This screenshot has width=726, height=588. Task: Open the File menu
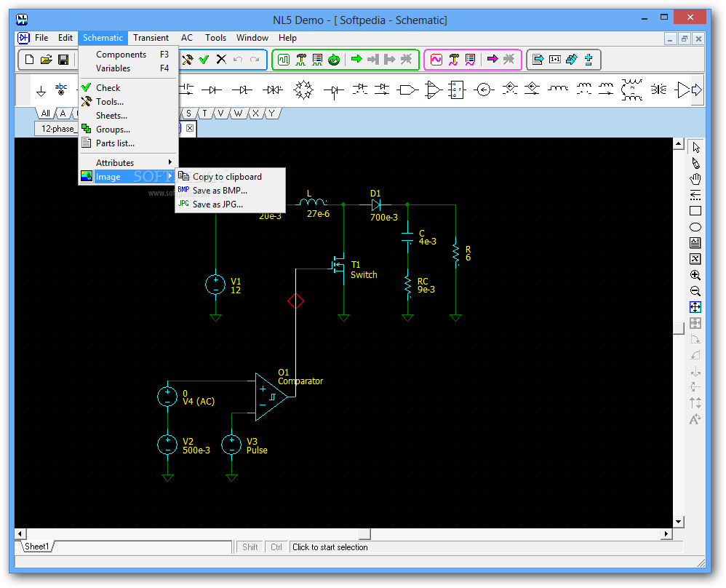(x=41, y=38)
